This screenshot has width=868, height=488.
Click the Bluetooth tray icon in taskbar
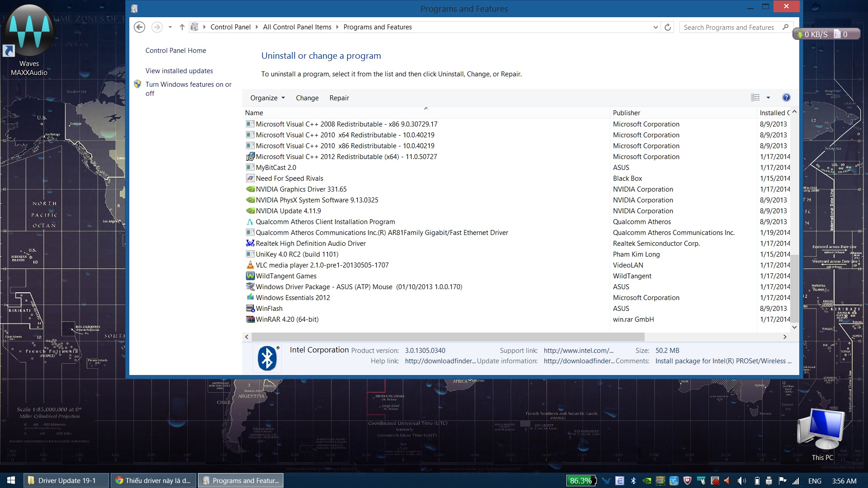click(633, 481)
